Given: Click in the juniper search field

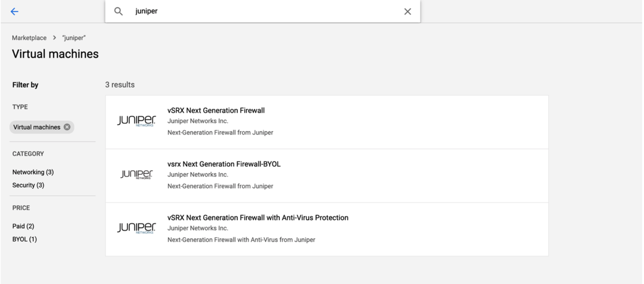Looking at the screenshot, I should coord(270,12).
